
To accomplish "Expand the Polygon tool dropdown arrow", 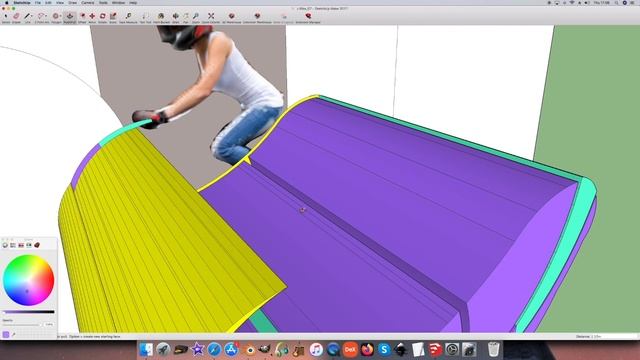I will click(x=61, y=16).
